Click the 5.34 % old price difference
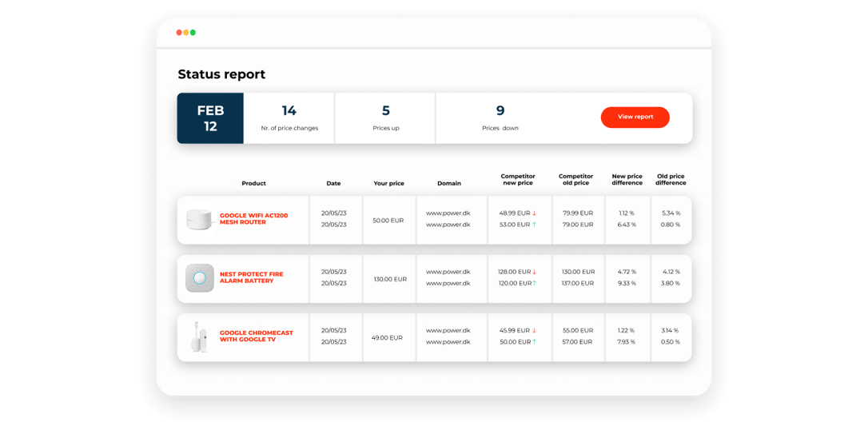The image size is (868, 430). pyautogui.click(x=671, y=213)
